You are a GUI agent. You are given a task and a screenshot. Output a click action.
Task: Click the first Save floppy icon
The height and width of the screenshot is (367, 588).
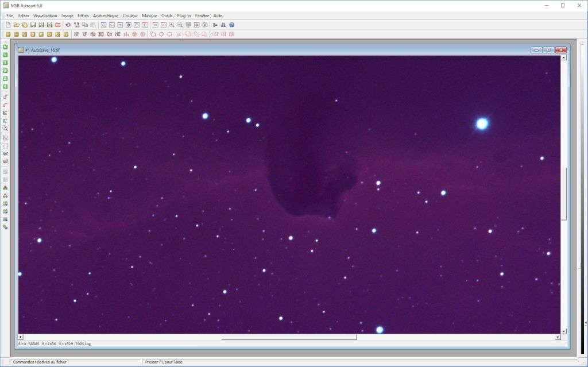click(x=33, y=25)
